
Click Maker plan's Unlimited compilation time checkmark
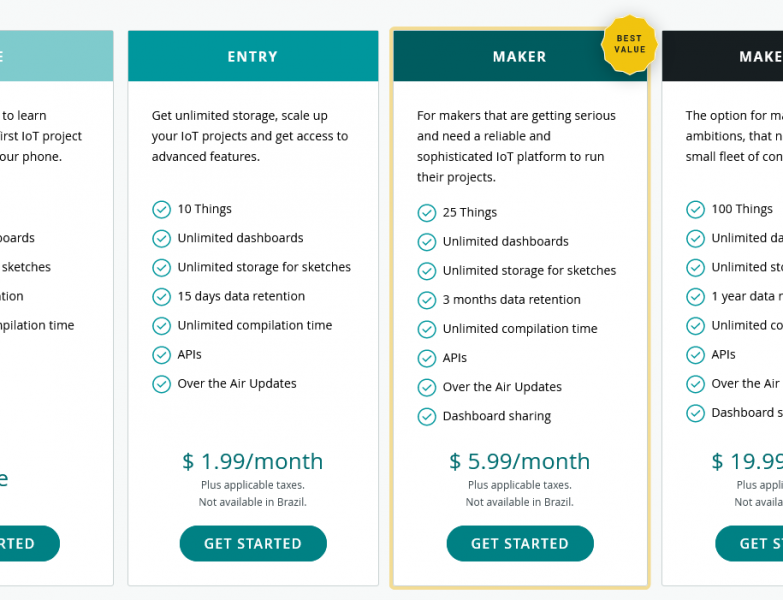tap(426, 329)
